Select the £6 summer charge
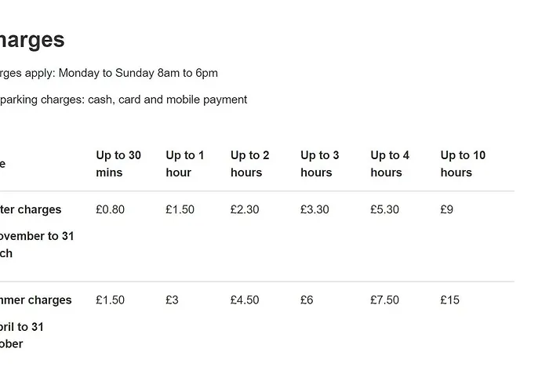 307,300
